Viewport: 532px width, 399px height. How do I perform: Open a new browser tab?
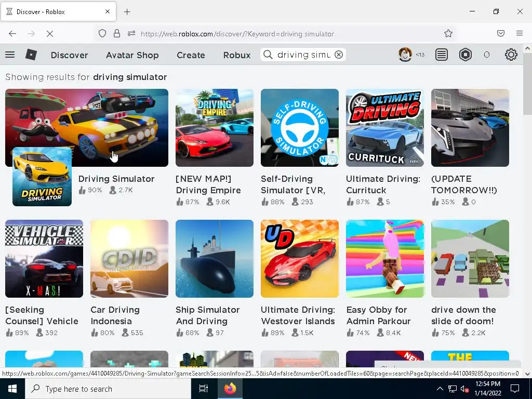tap(127, 12)
